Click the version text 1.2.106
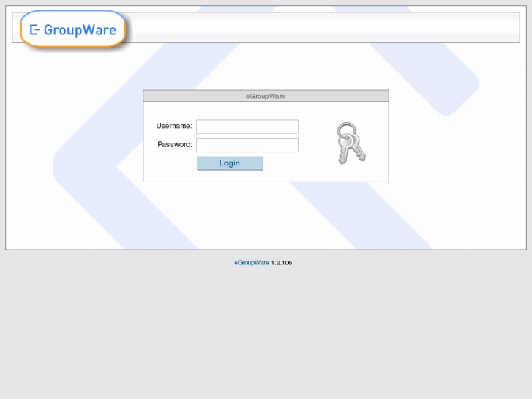Screen dimensions: 532x399 [x=282, y=263]
